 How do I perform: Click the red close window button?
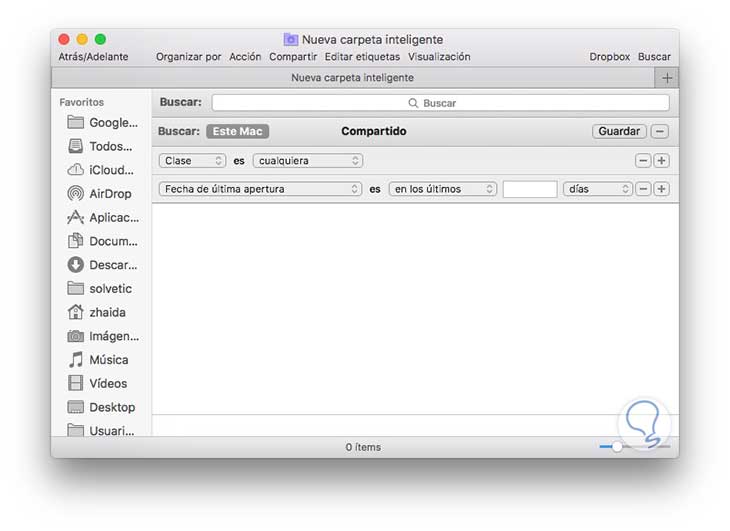tap(64, 40)
